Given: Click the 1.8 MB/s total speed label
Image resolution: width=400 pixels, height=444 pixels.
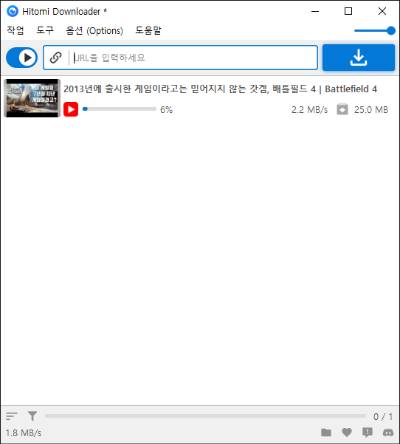Looking at the screenshot, I should tap(23, 433).
